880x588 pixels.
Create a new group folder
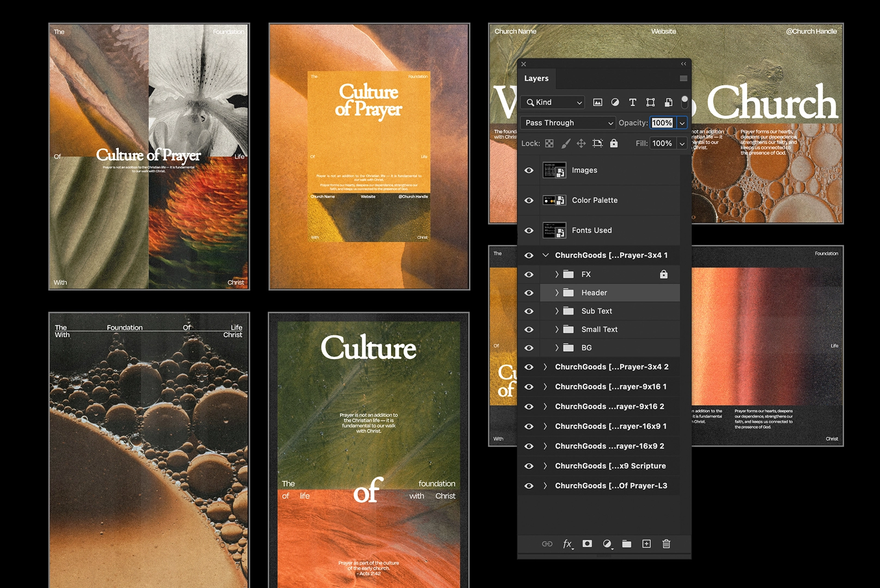(627, 544)
